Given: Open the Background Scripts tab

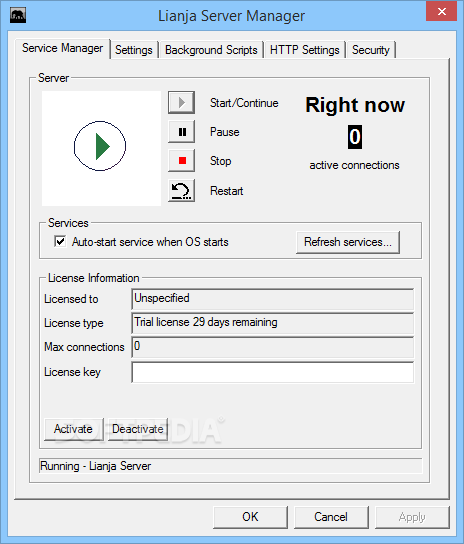Looking at the screenshot, I should [211, 50].
